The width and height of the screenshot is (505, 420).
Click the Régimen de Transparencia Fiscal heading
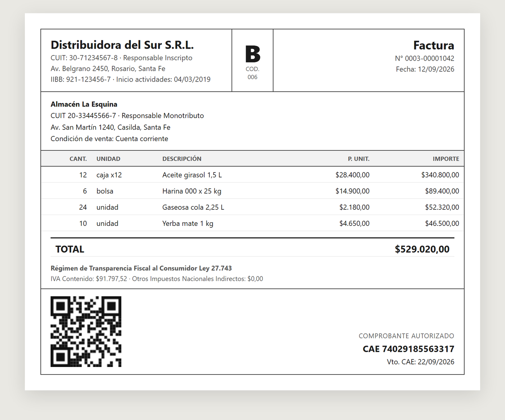coord(141,268)
